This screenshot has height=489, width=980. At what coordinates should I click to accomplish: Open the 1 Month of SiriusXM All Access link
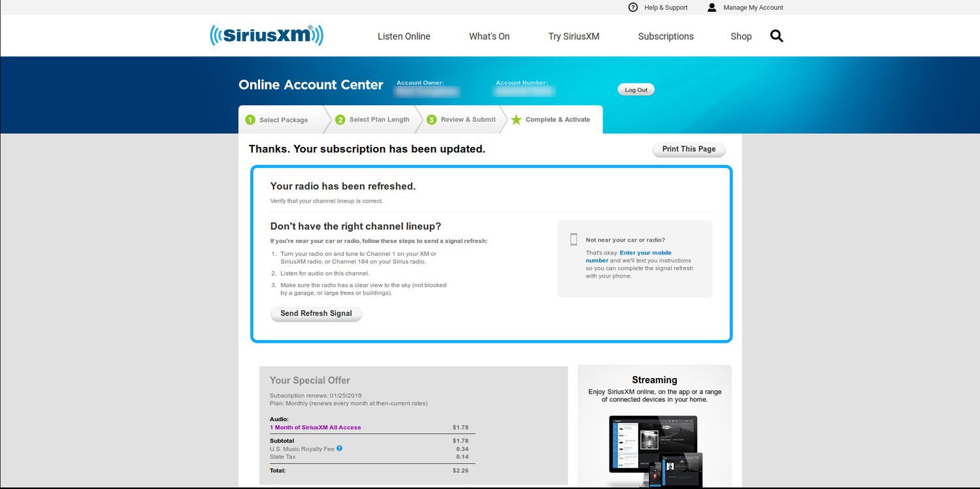point(315,428)
